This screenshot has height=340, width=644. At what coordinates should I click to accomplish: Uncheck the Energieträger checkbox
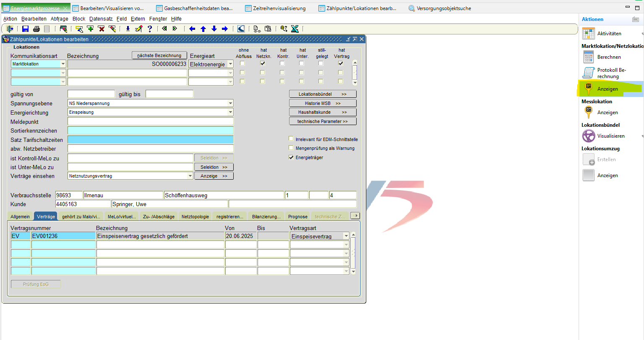tap(291, 157)
